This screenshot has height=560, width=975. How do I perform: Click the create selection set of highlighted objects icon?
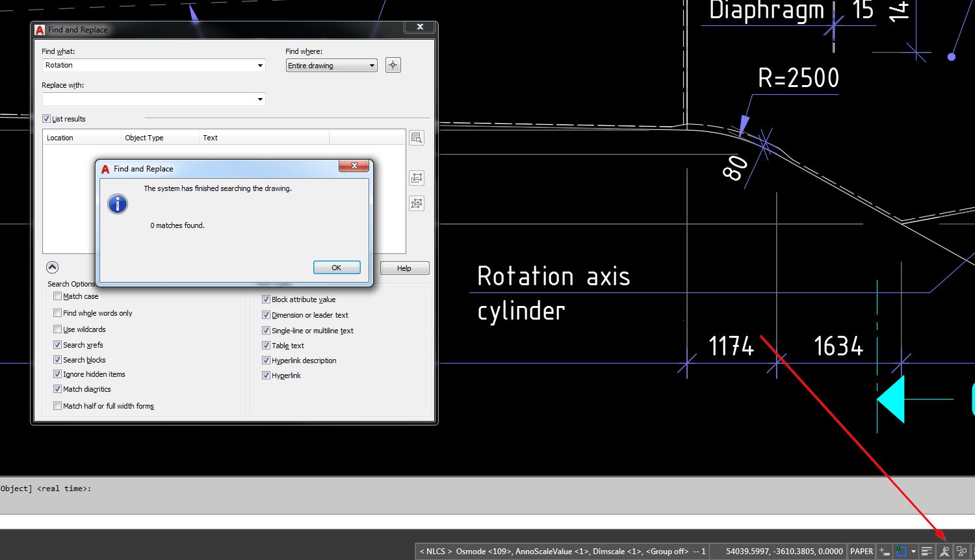(x=417, y=178)
